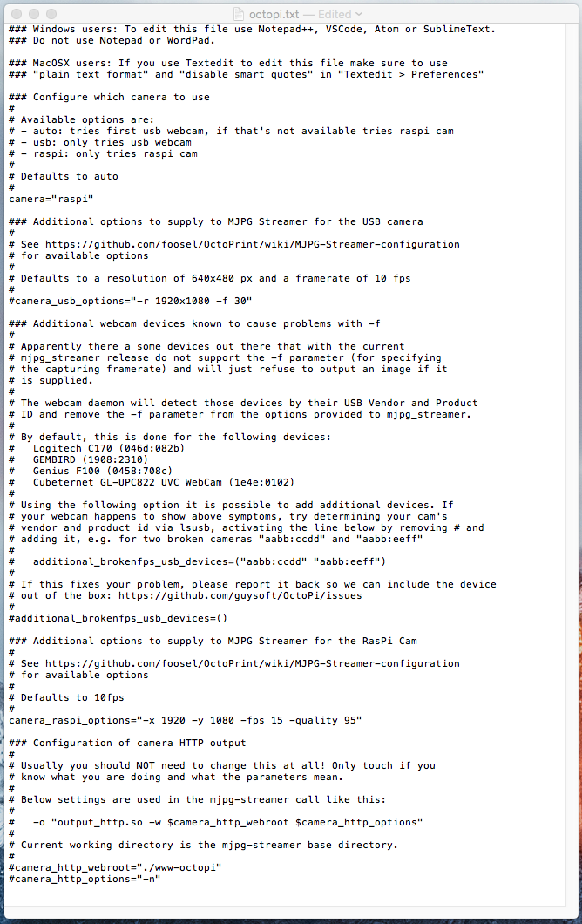Click the Genius F100 device line

coord(103,471)
